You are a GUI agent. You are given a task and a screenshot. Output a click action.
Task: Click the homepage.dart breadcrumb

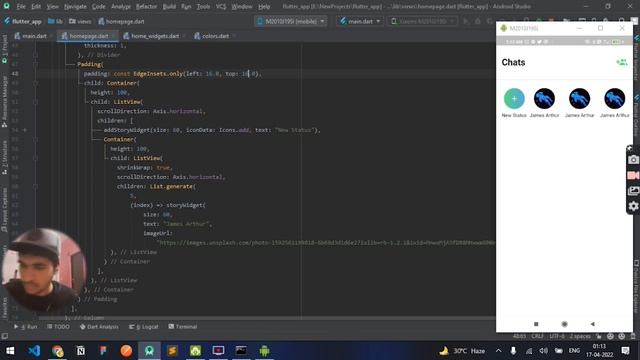point(121,21)
